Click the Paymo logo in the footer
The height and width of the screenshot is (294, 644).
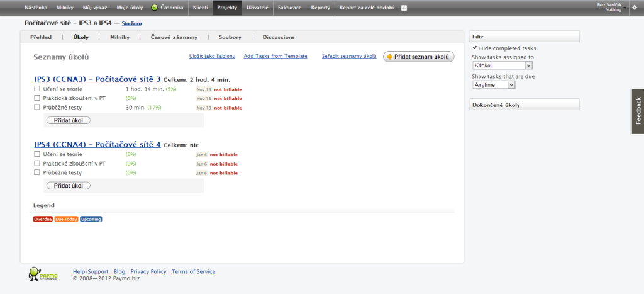43,274
